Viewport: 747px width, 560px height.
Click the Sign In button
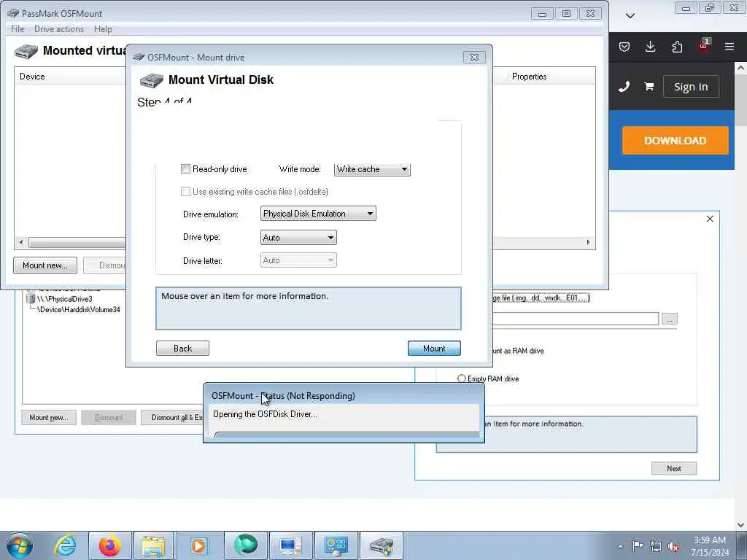pos(691,87)
